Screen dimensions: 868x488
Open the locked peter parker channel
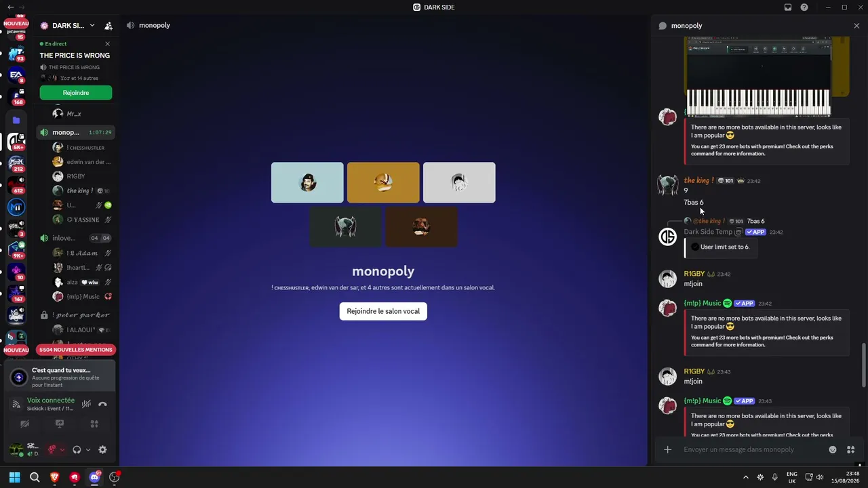coord(76,315)
